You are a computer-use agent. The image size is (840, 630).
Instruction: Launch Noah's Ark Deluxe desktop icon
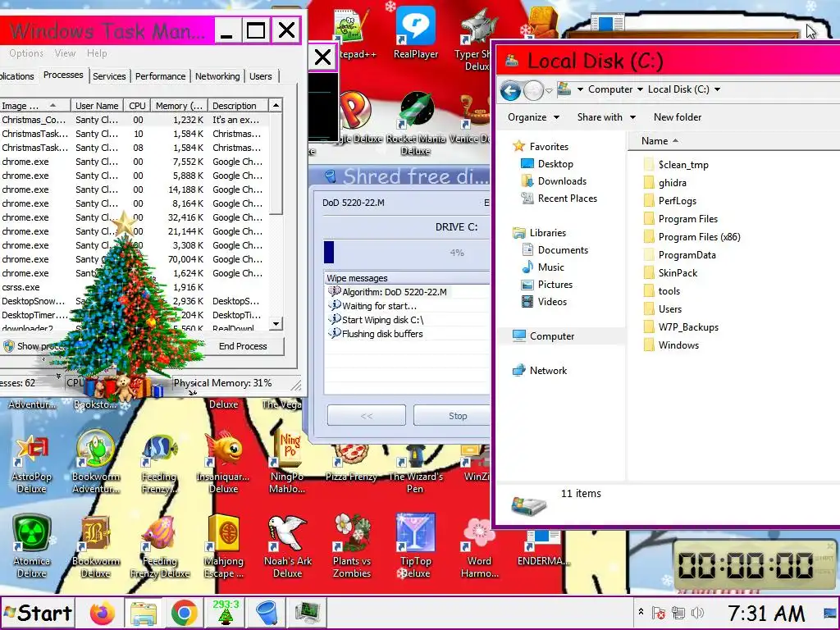[x=288, y=546]
